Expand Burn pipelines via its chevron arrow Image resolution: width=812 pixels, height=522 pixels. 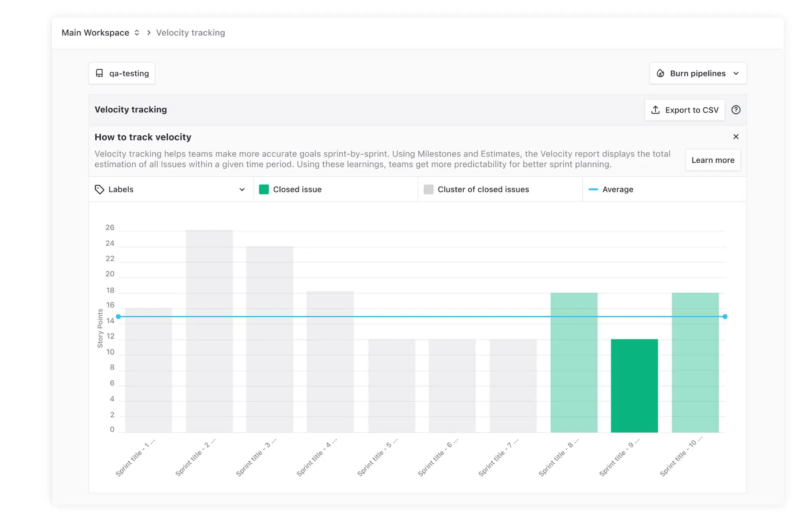(736, 74)
